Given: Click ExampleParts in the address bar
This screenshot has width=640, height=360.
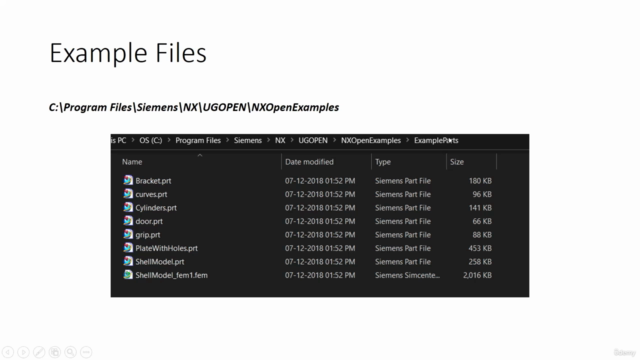Looking at the screenshot, I should click(436, 140).
